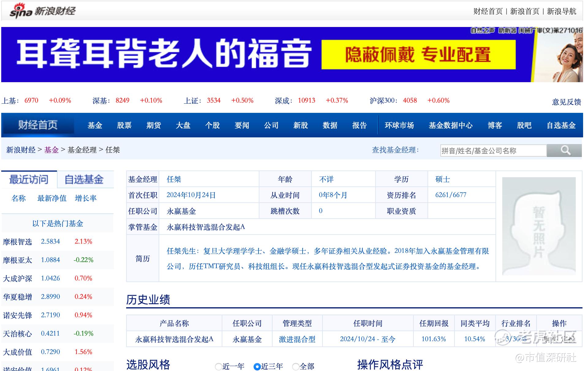The width and height of the screenshot is (588, 371).
Task: Click the 深成 index value 10913
Action: click(307, 101)
